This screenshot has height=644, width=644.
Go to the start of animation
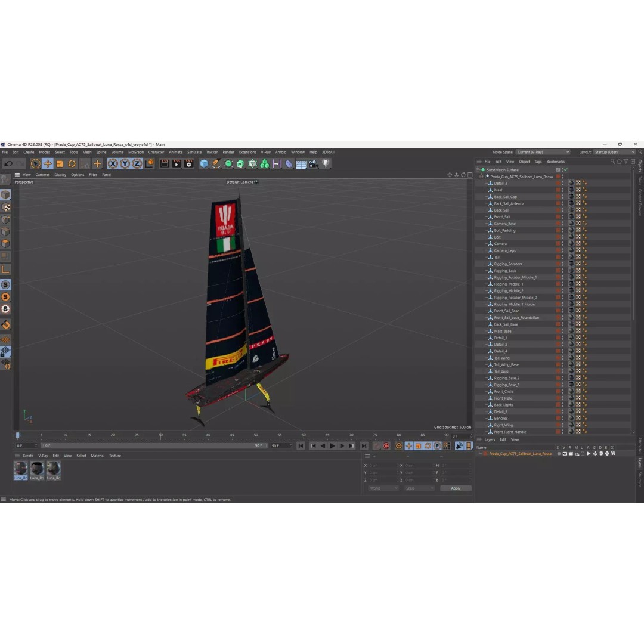click(x=301, y=445)
